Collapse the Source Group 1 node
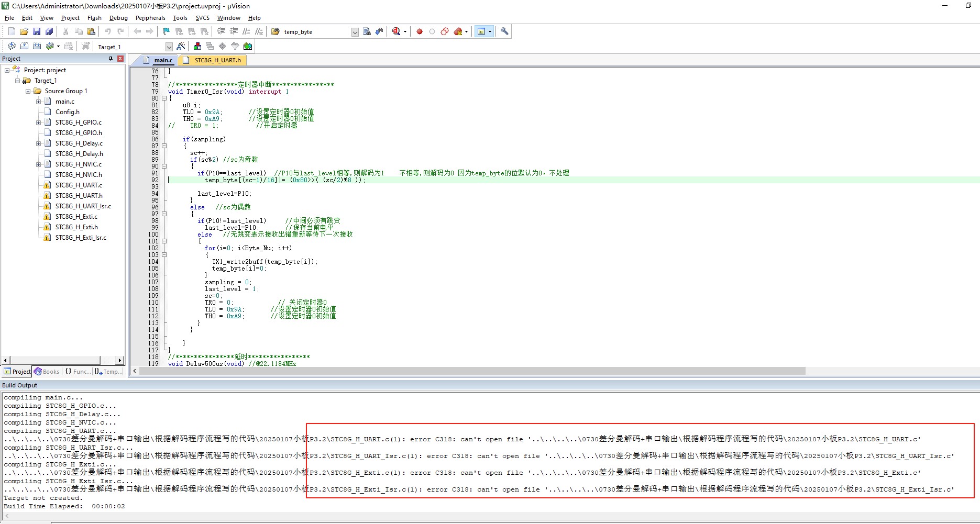 28,91
